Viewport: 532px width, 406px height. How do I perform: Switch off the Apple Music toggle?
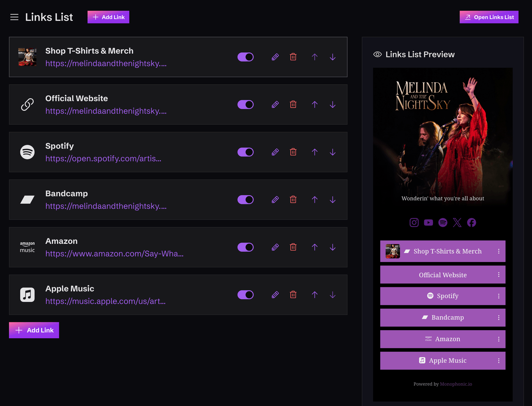point(246,295)
